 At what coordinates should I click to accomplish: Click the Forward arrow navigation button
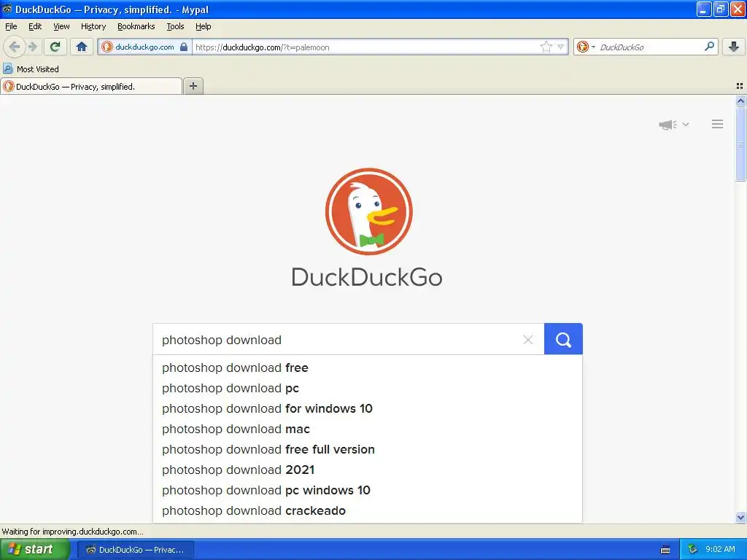tap(32, 47)
